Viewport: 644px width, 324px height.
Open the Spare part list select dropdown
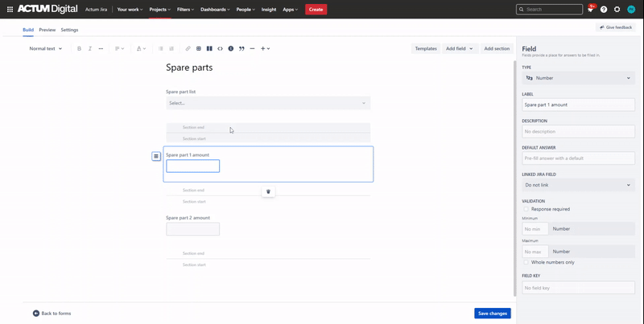click(x=268, y=103)
